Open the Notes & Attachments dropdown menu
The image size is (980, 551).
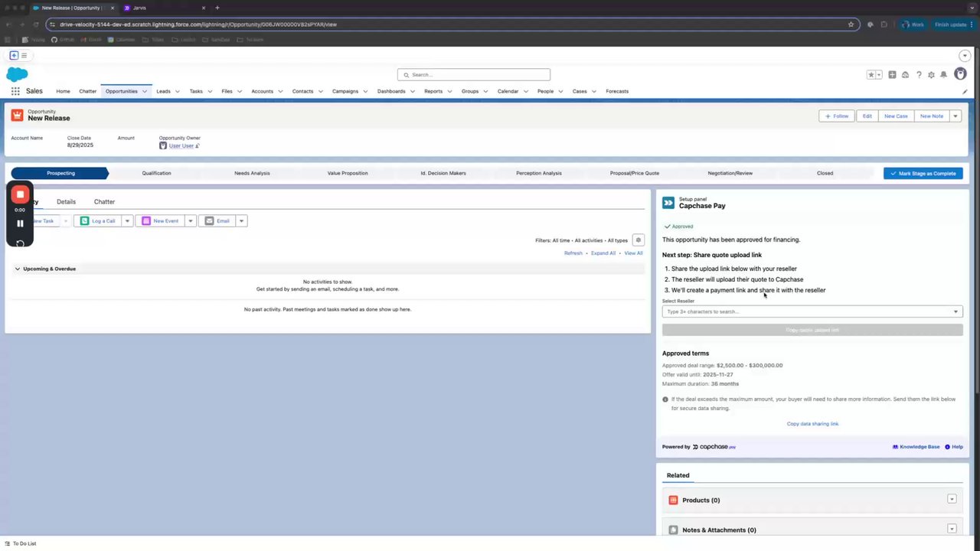click(952, 529)
